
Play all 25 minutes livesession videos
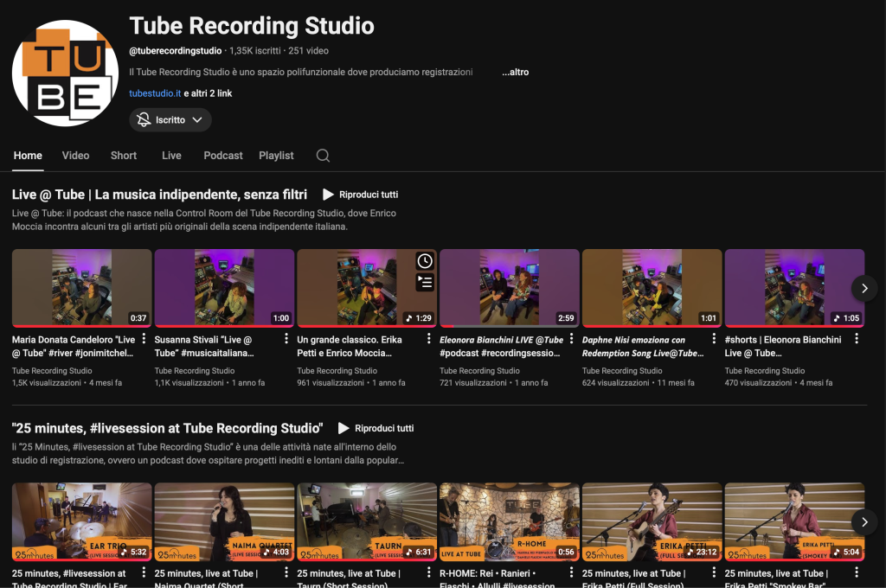376,428
